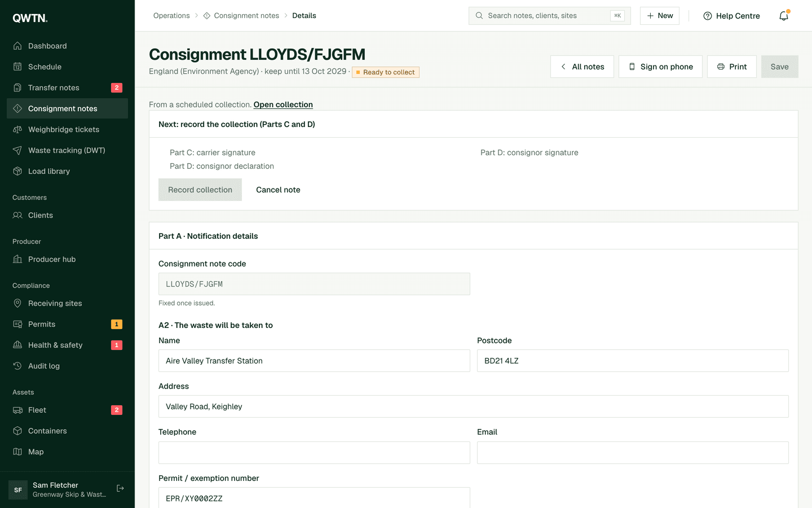Click the "Part D: consignor declaration" text
Viewport: 812px width, 508px height.
(x=222, y=166)
